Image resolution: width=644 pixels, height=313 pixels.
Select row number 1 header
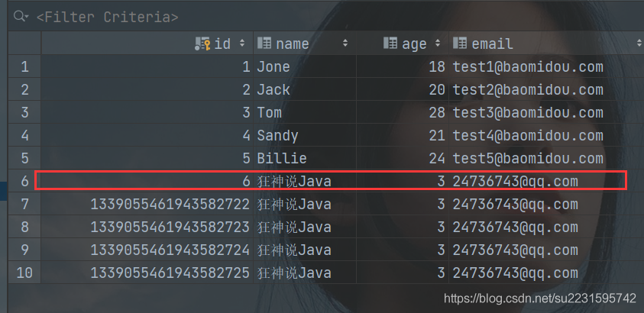(x=24, y=67)
